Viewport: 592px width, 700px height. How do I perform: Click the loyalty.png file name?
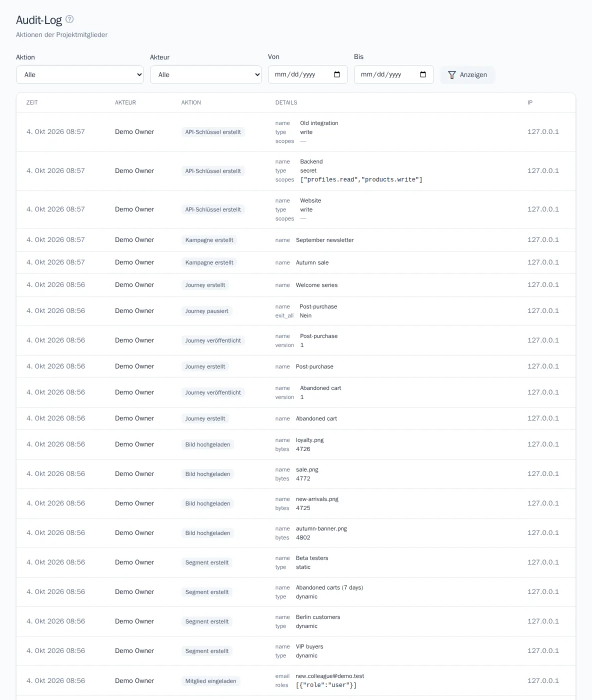pos(310,440)
